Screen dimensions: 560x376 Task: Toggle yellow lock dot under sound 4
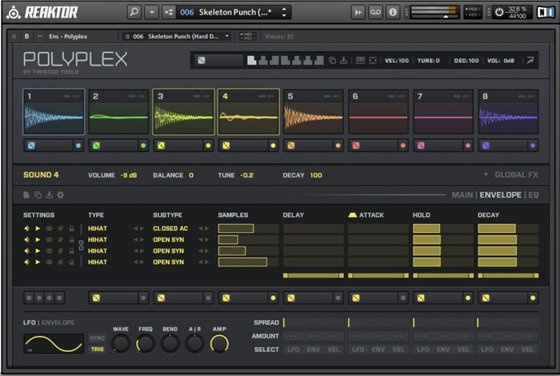pos(273,146)
